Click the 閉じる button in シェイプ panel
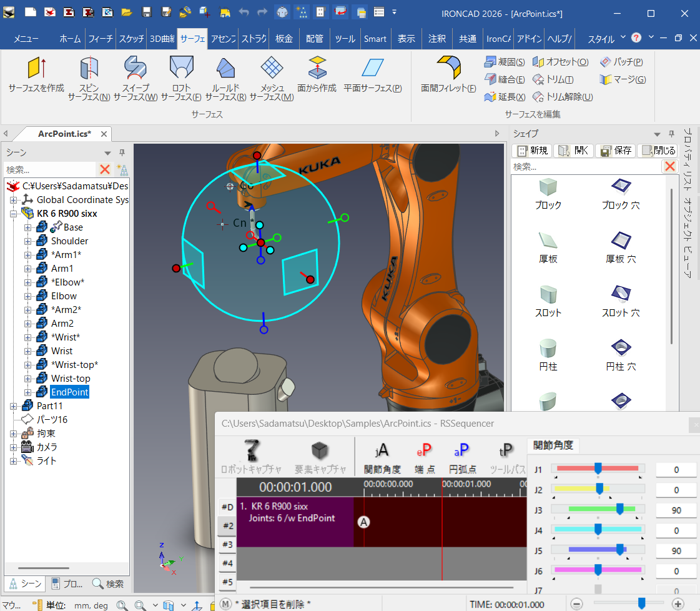 658,151
